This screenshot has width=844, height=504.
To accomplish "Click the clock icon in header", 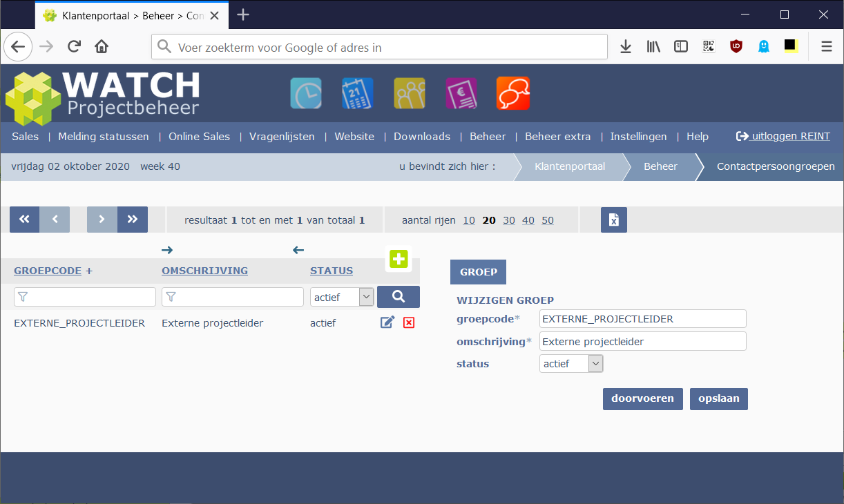I will point(306,93).
